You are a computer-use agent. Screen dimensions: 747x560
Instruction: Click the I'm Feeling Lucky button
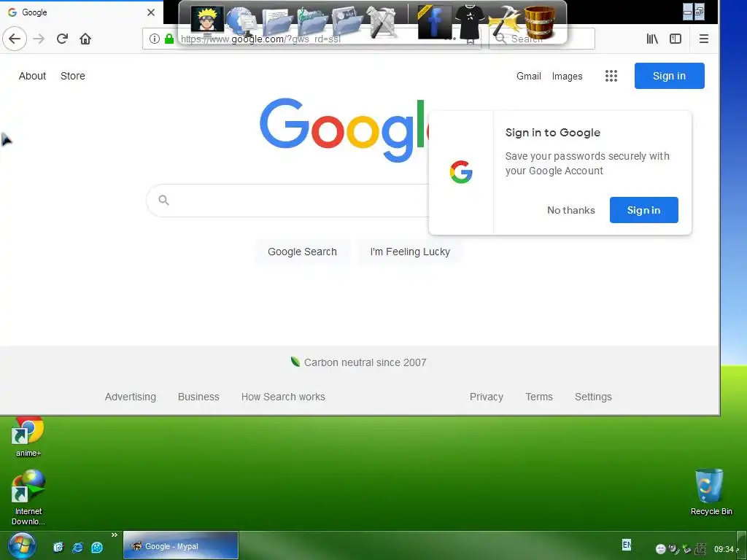(x=410, y=252)
